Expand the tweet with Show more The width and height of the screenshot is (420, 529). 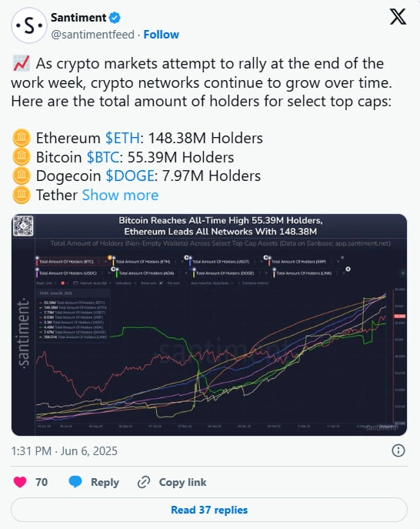(120, 195)
